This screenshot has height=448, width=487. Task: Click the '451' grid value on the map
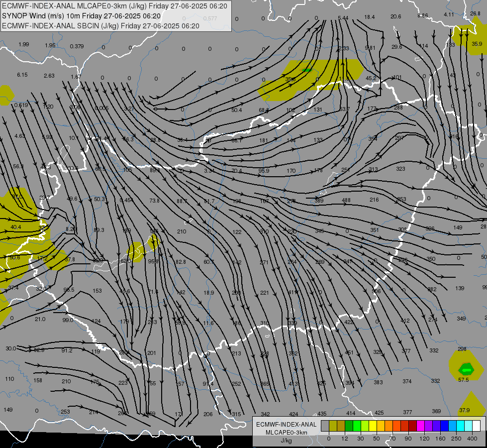349,352
